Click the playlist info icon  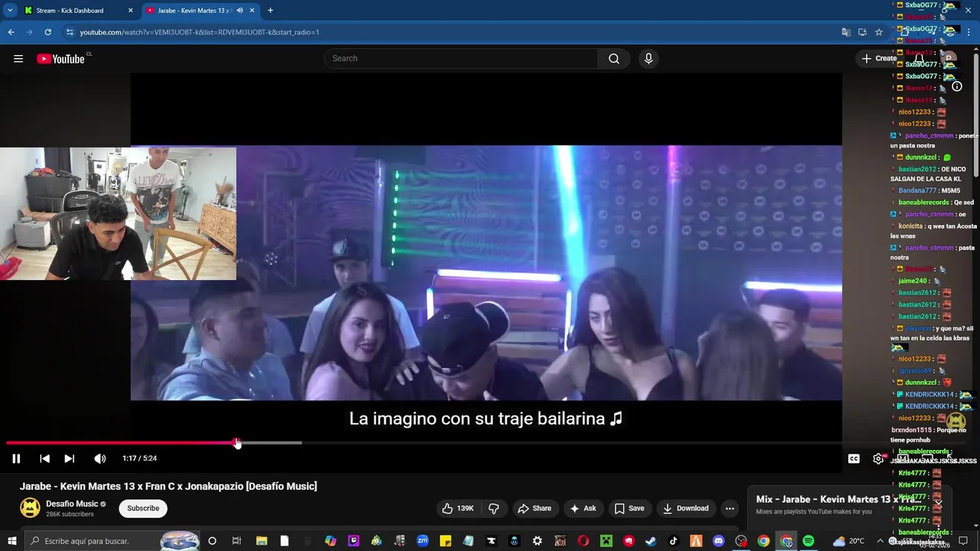pyautogui.click(x=957, y=86)
